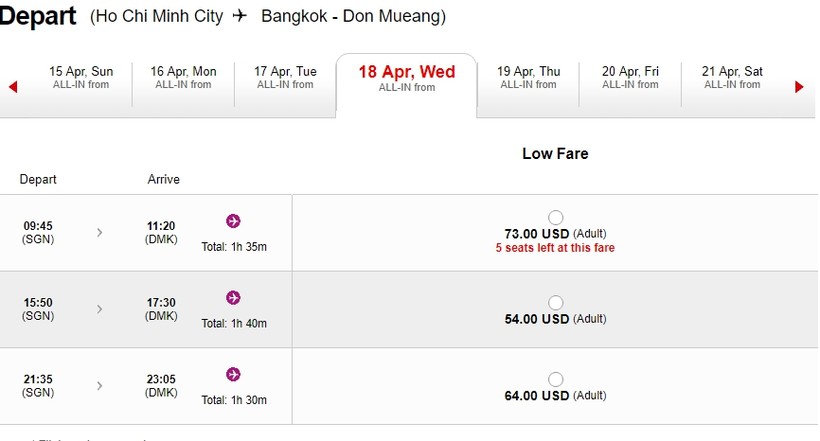
Task: Click the 18 Apr, Wed selected tab
Action: point(406,78)
